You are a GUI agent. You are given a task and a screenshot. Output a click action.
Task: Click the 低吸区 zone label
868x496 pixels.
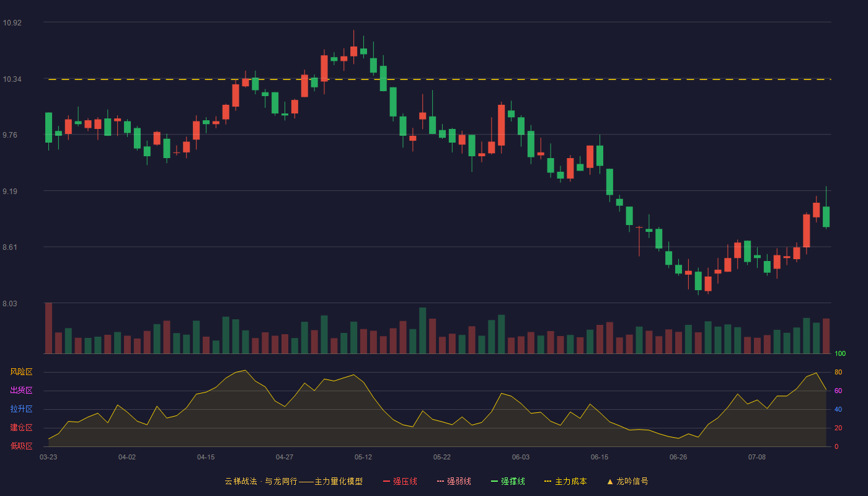(21, 446)
